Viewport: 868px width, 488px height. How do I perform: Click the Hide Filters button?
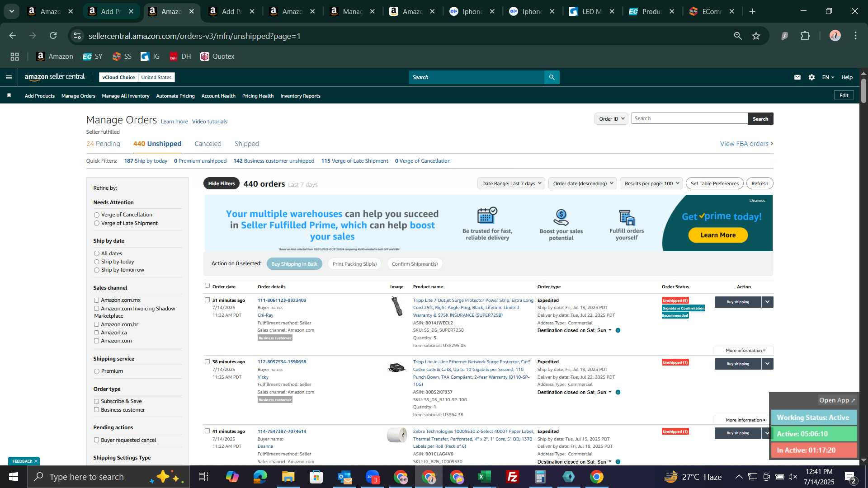(x=222, y=183)
